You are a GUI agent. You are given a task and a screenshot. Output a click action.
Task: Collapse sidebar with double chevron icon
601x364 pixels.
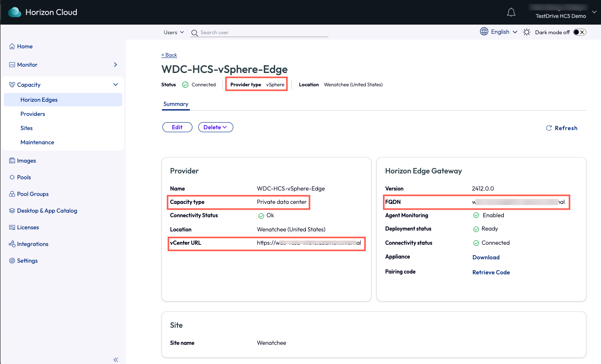point(116,359)
